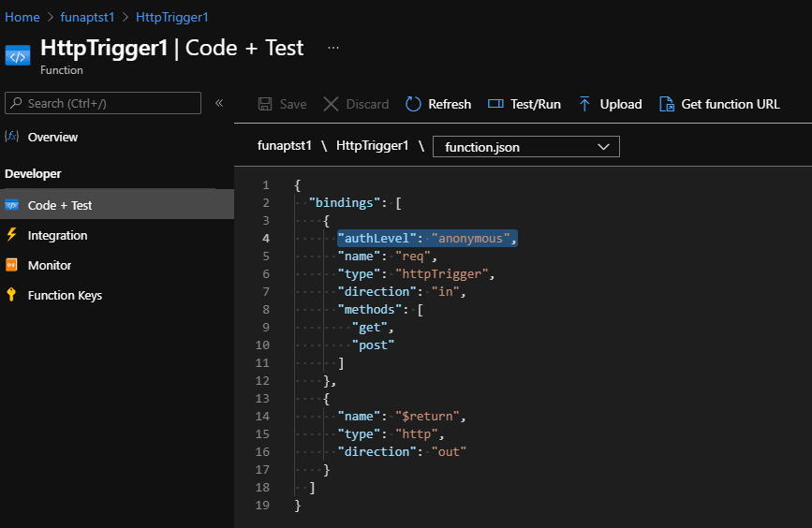
Task: Click the "post" method entry
Action: (x=374, y=345)
